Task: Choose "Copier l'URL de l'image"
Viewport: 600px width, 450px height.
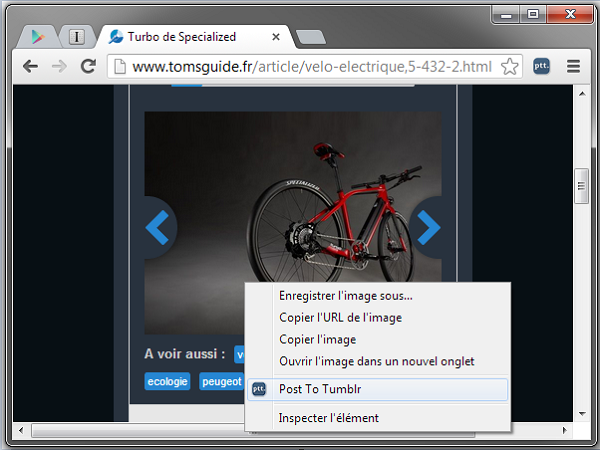Action: (377, 318)
